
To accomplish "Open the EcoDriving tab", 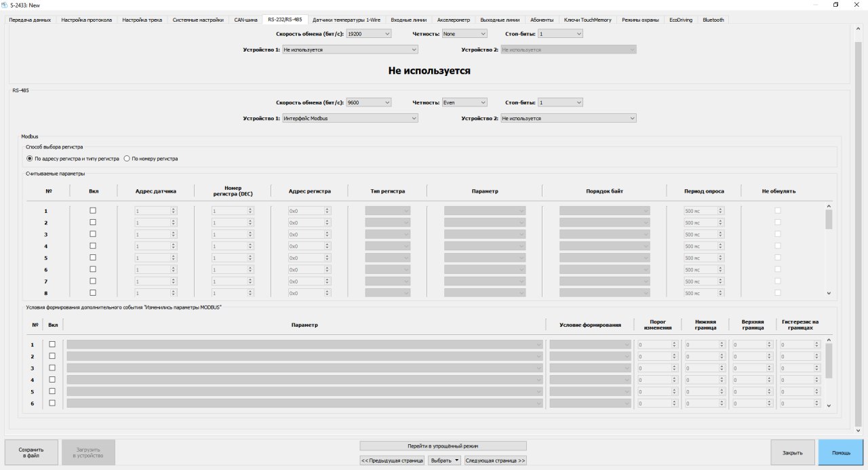I will click(681, 20).
